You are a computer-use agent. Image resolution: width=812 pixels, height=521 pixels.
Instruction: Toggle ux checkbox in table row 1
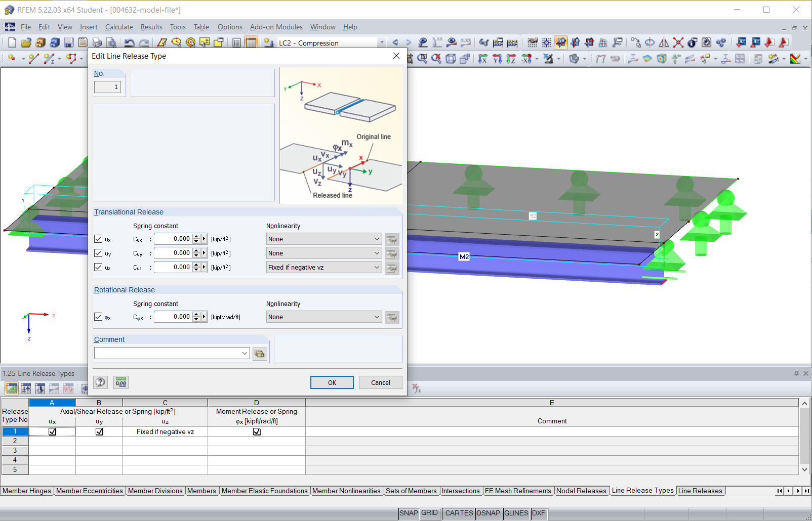(x=52, y=431)
